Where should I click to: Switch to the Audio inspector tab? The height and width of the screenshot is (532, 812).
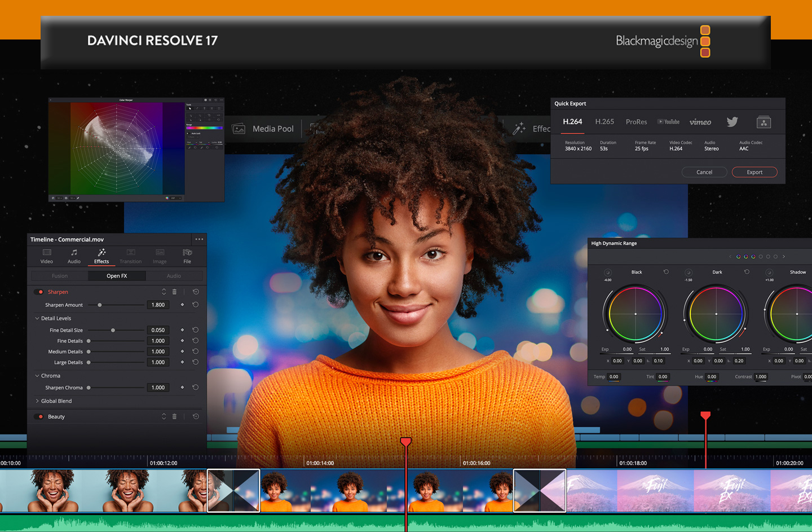coord(74,256)
